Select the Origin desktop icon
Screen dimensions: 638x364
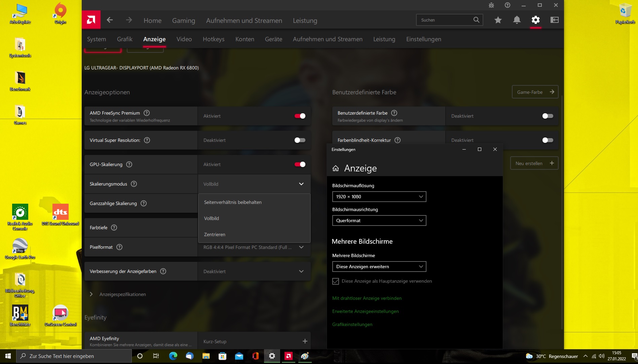[61, 13]
